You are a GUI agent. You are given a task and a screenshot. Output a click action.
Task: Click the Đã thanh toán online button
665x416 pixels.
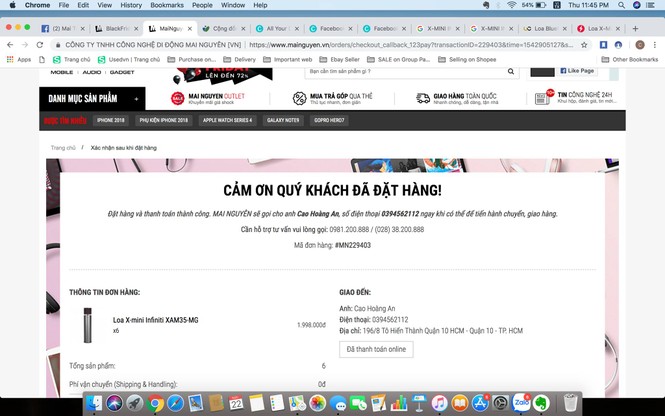(376, 349)
